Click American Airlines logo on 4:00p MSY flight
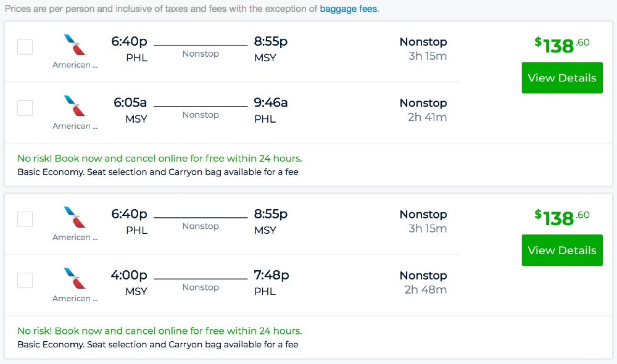The width and height of the screenshot is (617, 364). tap(75, 279)
